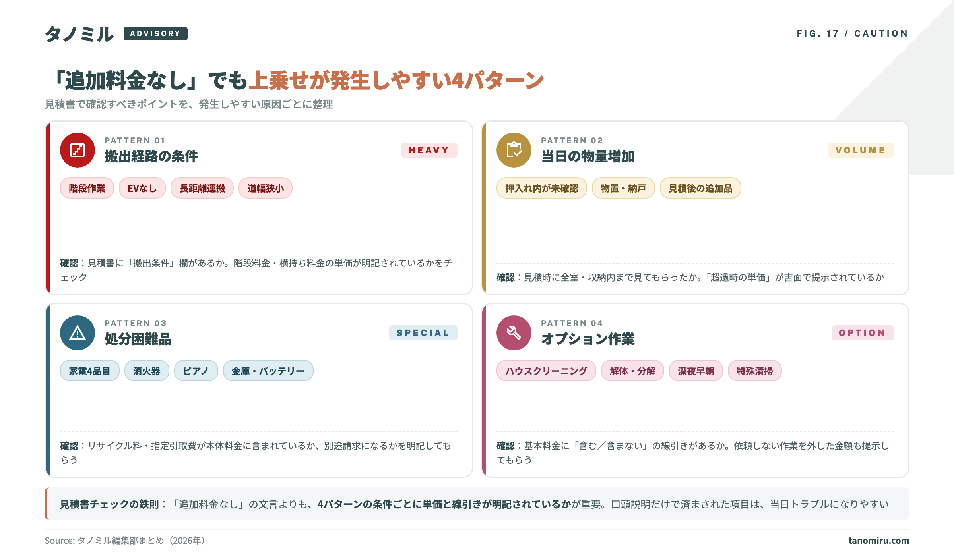
Task: Click the 道幅狭小 tag chip
Action: [x=265, y=188]
